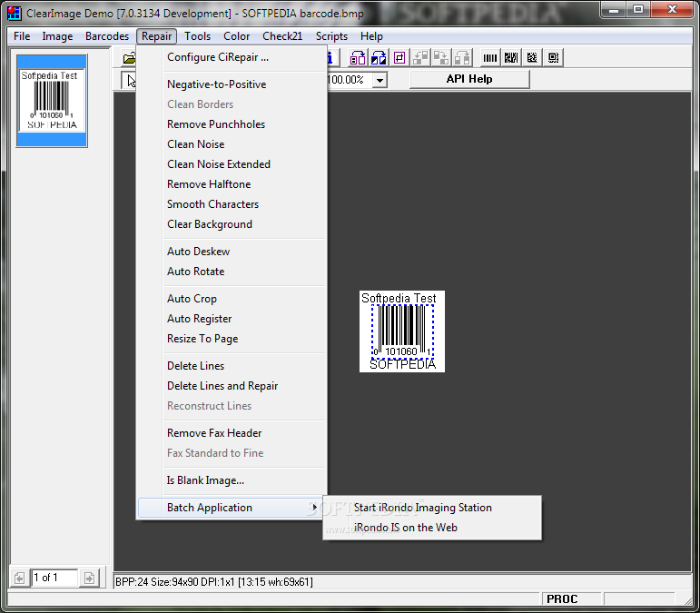Select Smooth Characters

(231, 204)
